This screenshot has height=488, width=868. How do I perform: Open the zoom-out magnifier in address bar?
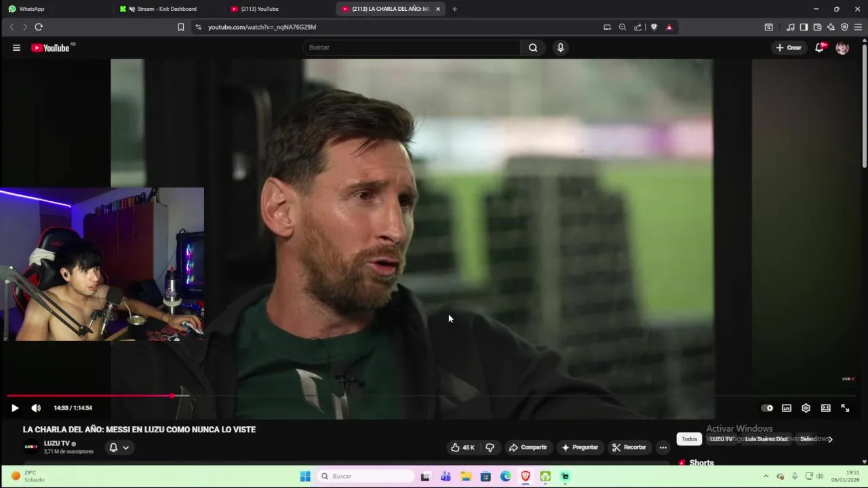pos(623,27)
